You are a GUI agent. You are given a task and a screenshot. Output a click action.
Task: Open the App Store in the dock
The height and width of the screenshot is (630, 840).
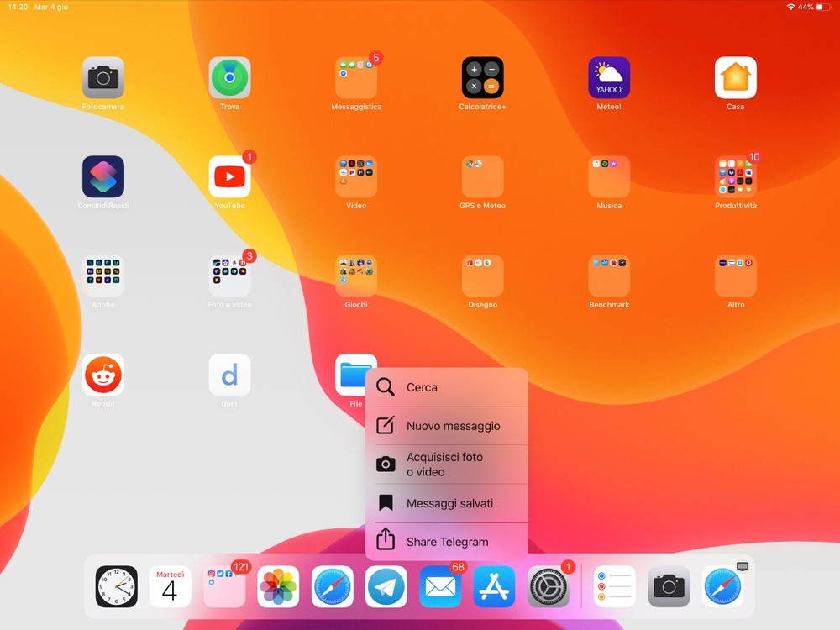pyautogui.click(x=494, y=586)
